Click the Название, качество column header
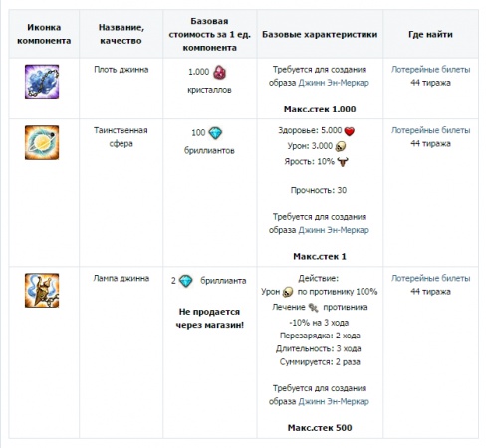Image resolution: width=486 pixels, height=448 pixels. pyautogui.click(x=121, y=34)
